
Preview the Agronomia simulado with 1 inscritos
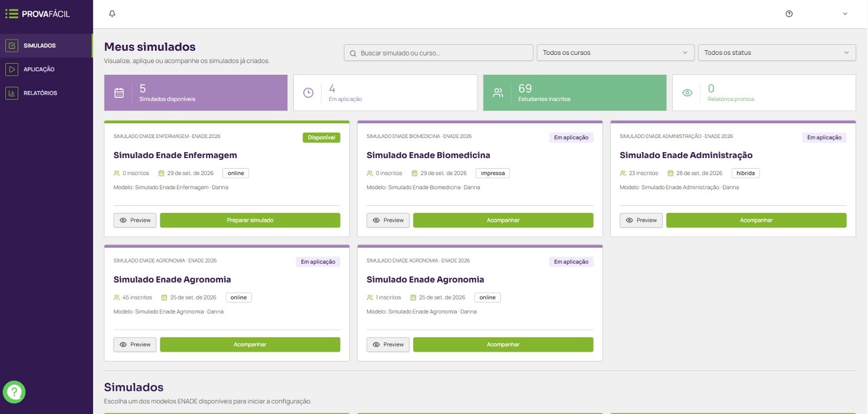point(388,344)
